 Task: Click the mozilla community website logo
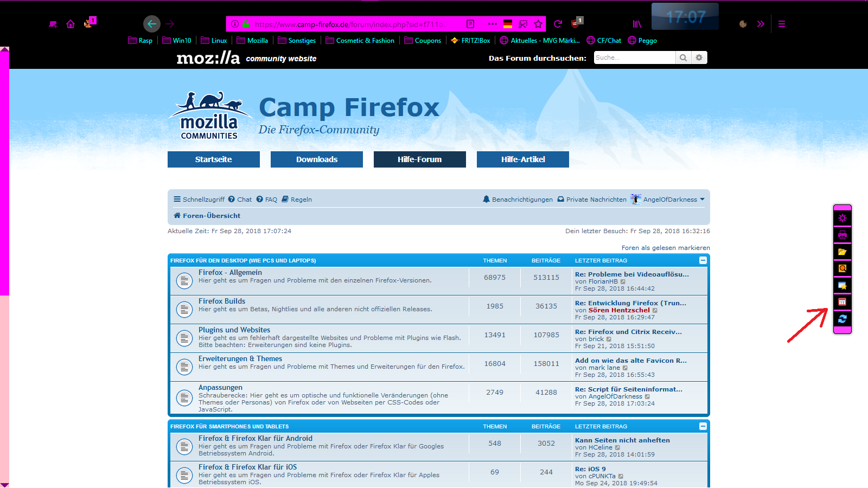click(246, 57)
